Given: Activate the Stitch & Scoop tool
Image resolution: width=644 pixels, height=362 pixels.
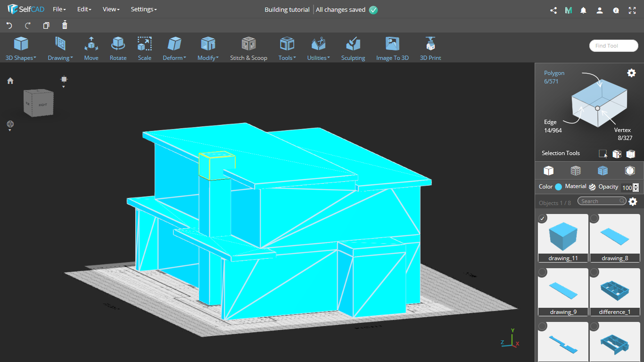Looking at the screenshot, I should tap(248, 49).
